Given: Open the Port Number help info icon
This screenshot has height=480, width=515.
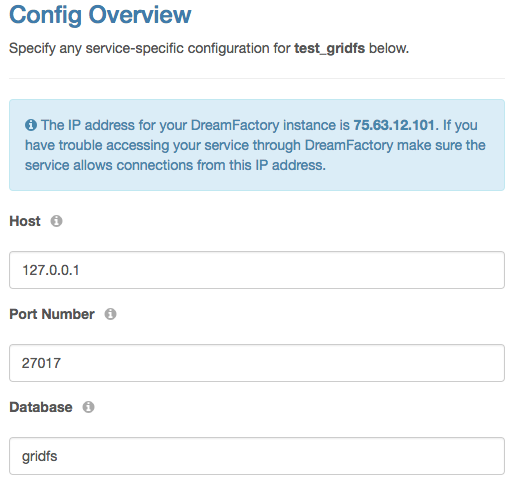Looking at the screenshot, I should click(x=110, y=314).
